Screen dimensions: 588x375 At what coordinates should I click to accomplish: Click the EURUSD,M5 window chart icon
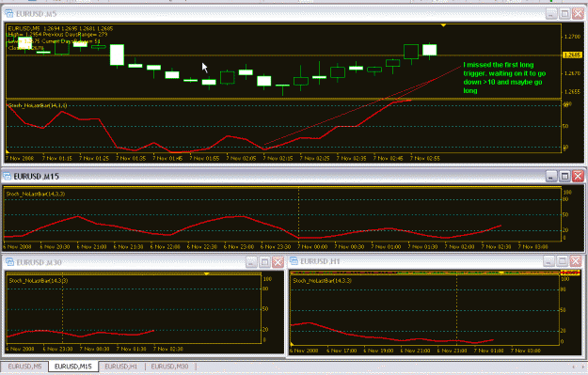pos(9,14)
